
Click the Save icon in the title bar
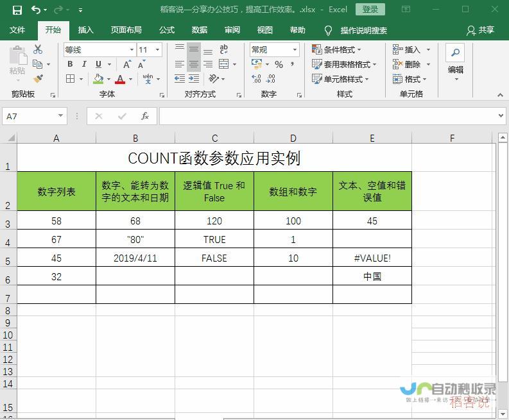pyautogui.click(x=17, y=10)
